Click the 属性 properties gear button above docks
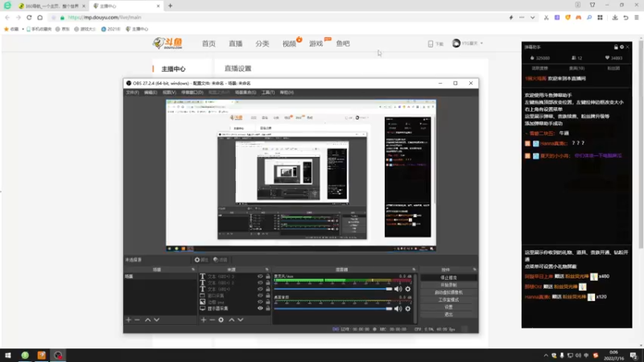Viewport: 644px width, 362px height. (201, 260)
